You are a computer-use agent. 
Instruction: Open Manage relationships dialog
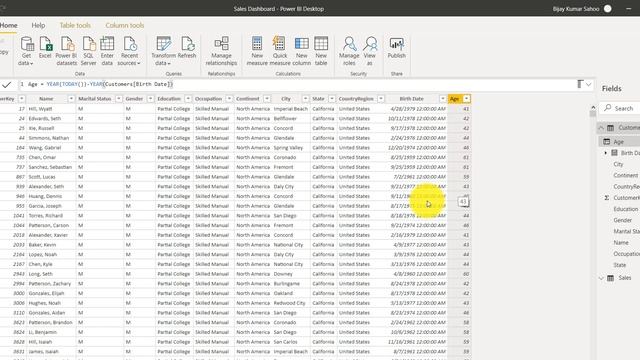(221, 51)
